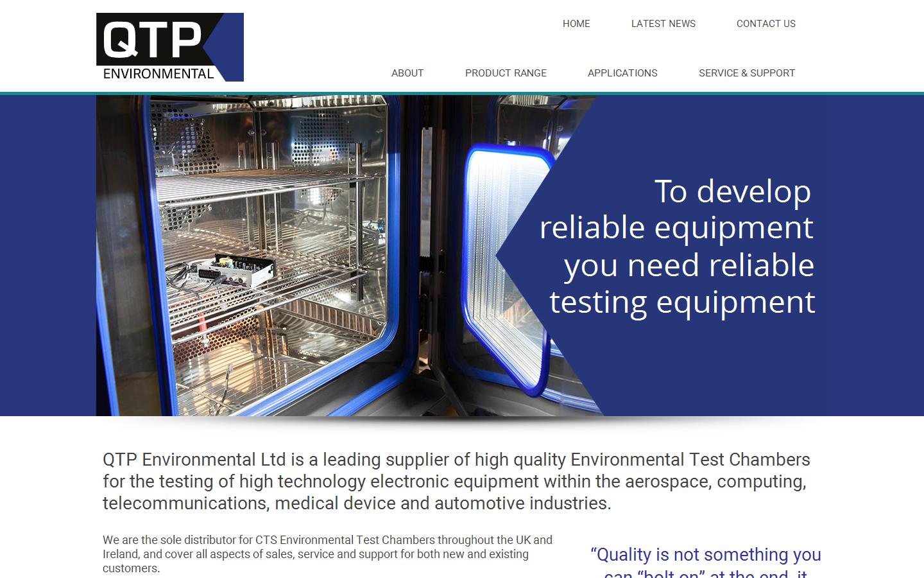
Task: Select the Environmental Test Chambers intro paragraph
Action: point(456,481)
